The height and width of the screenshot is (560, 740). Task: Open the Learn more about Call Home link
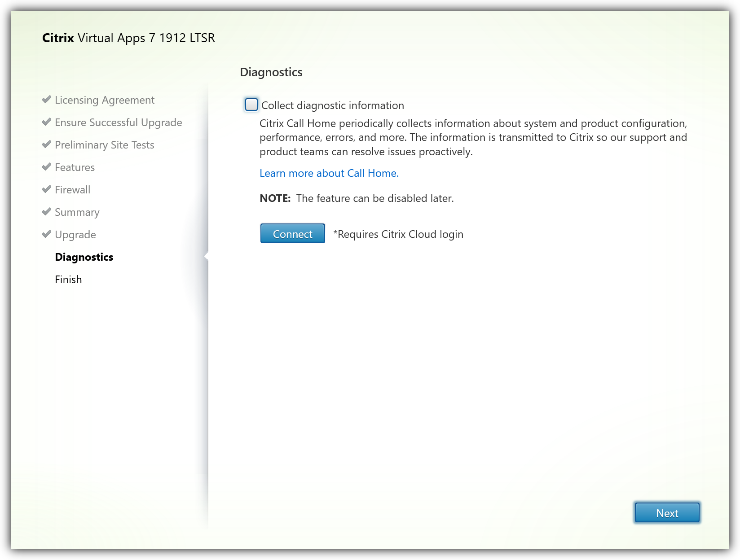click(329, 173)
